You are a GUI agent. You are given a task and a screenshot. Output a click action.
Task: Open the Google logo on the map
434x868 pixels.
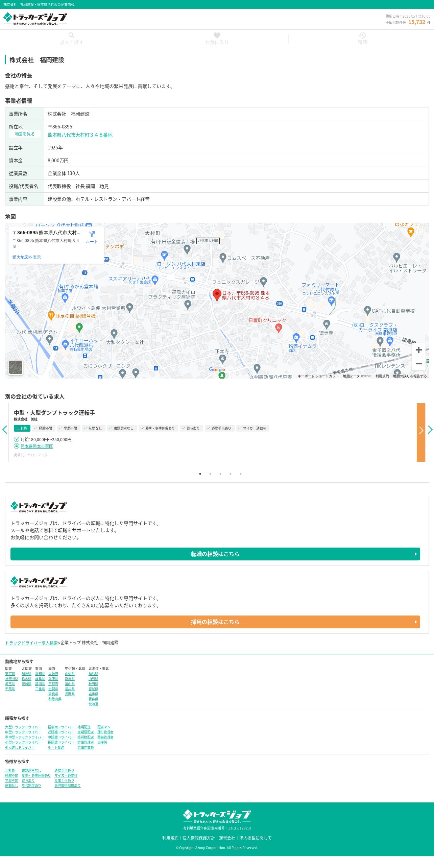217,369
